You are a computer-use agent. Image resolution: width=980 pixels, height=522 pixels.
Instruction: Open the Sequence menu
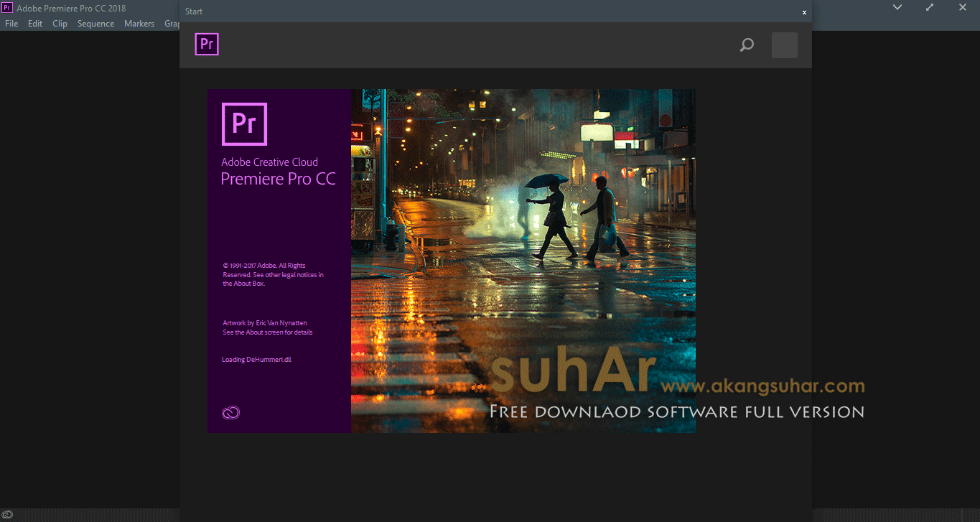click(x=96, y=24)
